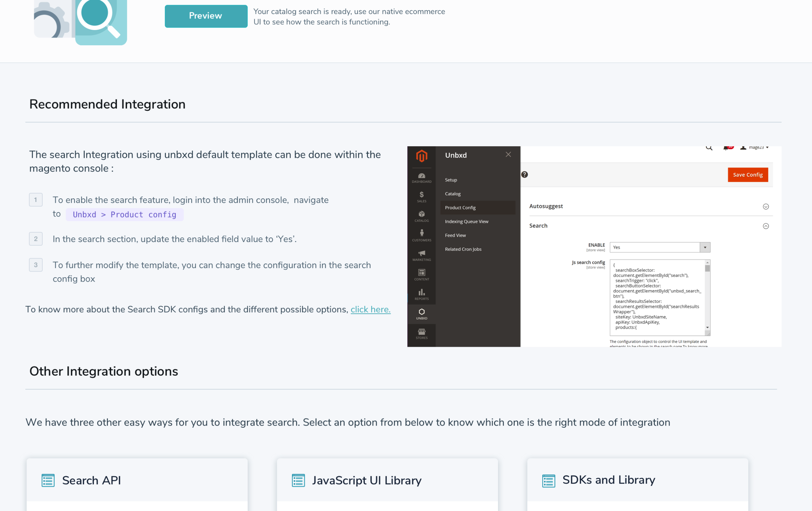Open Stores in the Magento sidebar
The width and height of the screenshot is (812, 511).
(421, 334)
